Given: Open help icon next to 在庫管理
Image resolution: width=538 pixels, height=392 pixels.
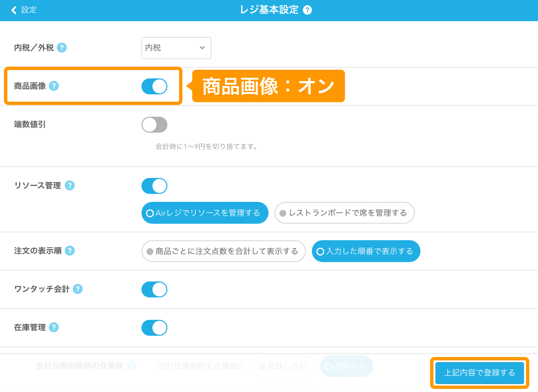Looking at the screenshot, I should (54, 327).
